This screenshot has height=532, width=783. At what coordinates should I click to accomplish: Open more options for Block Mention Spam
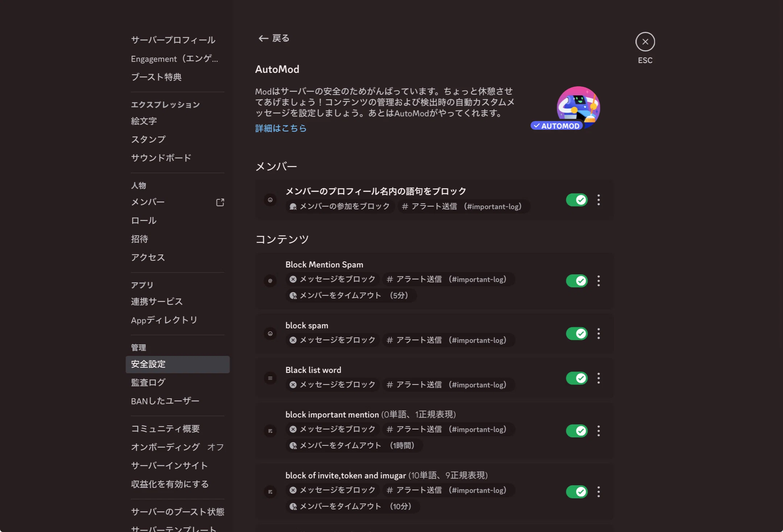[x=598, y=281]
